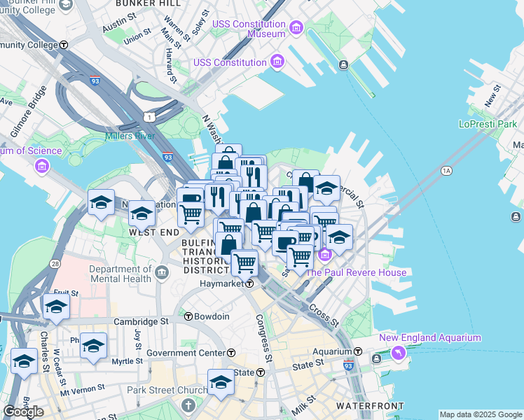The image size is (524, 420).
Task: Click the school pin beside Charles St
Action: point(24,364)
